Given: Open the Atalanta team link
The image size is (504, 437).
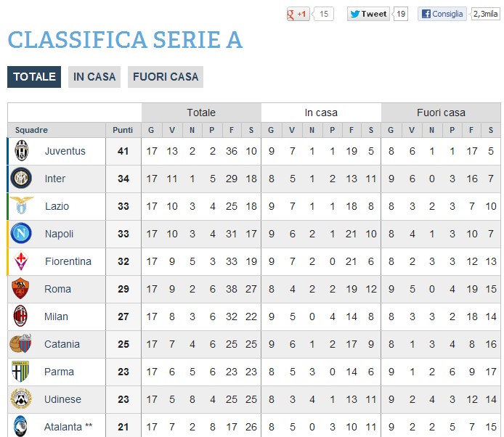Looking at the screenshot, I should [x=63, y=427].
